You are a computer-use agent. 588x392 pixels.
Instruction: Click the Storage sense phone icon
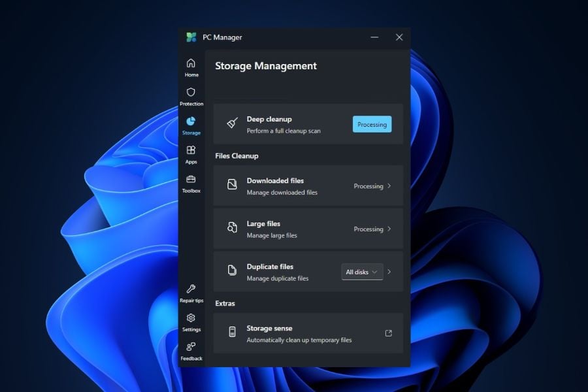tap(232, 333)
